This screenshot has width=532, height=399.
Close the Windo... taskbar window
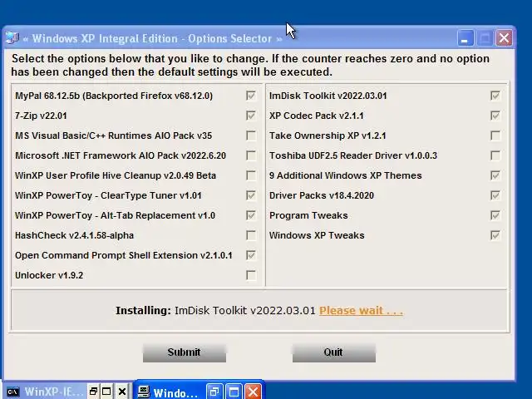[253, 392]
